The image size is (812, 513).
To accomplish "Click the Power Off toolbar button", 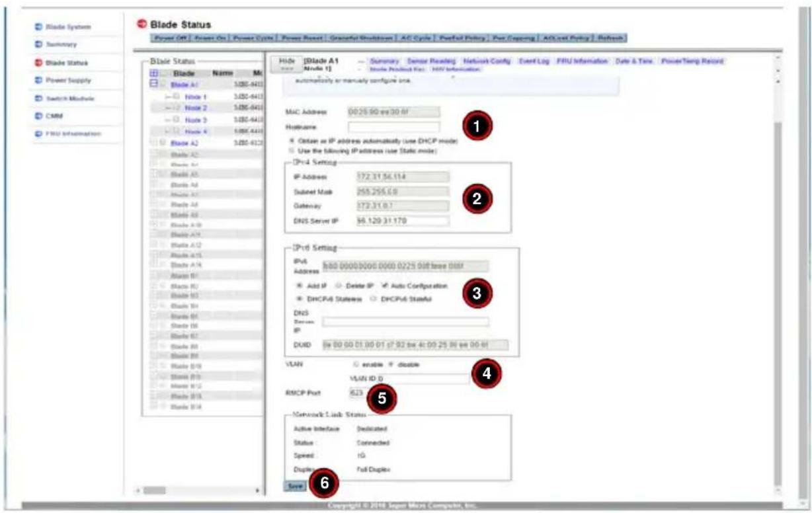I will [x=170, y=38].
